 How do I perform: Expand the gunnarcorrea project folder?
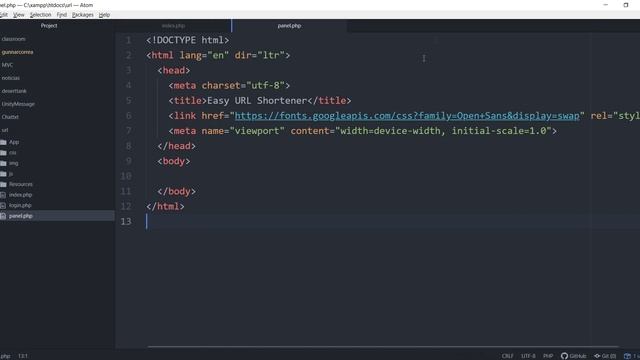(17, 52)
